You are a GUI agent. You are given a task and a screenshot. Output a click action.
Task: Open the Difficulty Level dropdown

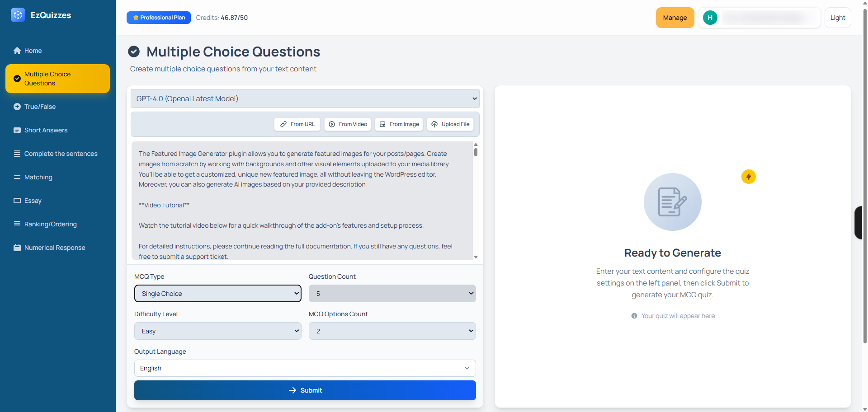[217, 331]
